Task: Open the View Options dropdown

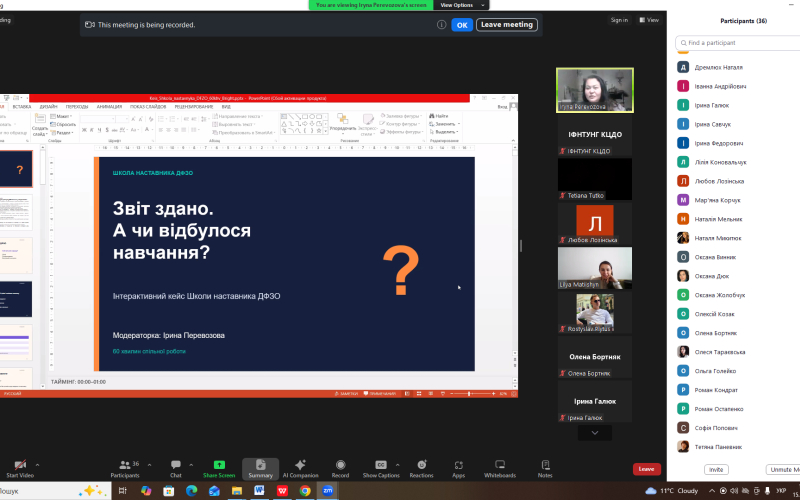Action: [462, 5]
